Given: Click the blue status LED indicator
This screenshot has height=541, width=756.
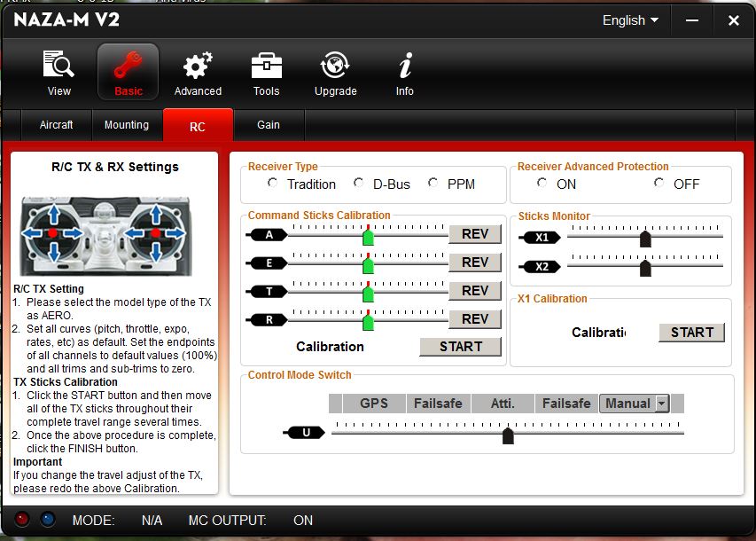Looking at the screenshot, I should pos(47,520).
